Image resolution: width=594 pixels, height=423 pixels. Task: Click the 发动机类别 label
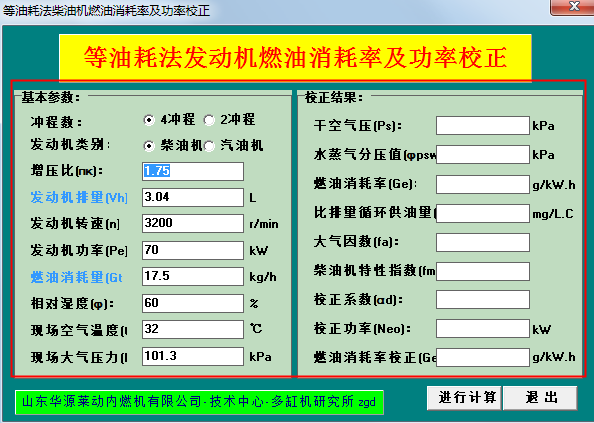(x=70, y=144)
